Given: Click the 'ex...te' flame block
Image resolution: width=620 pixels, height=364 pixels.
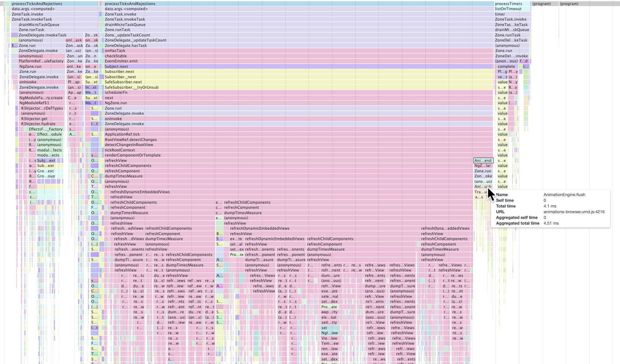Looking at the screenshot, I should coord(236,239).
